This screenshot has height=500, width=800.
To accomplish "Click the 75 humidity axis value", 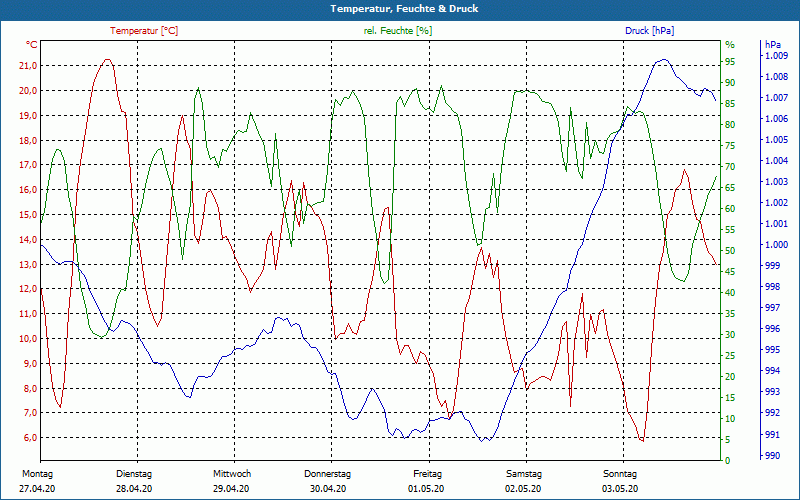I will [x=730, y=146].
